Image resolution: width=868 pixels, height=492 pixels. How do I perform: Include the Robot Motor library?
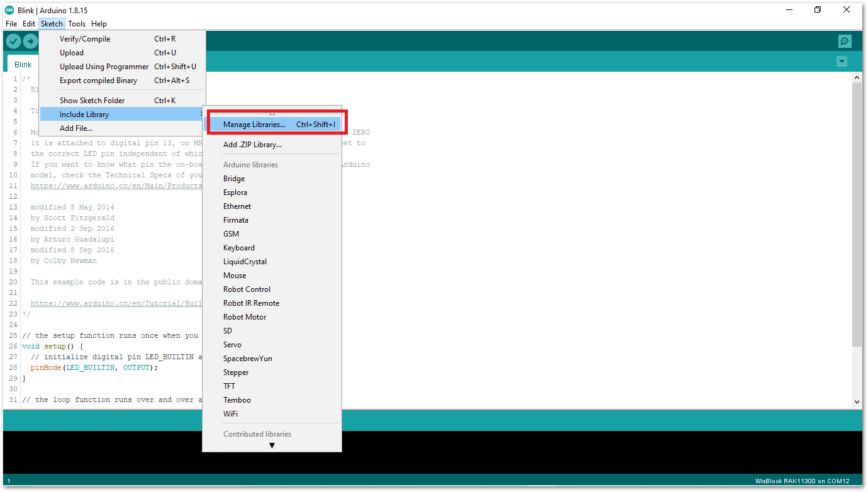pyautogui.click(x=272, y=317)
